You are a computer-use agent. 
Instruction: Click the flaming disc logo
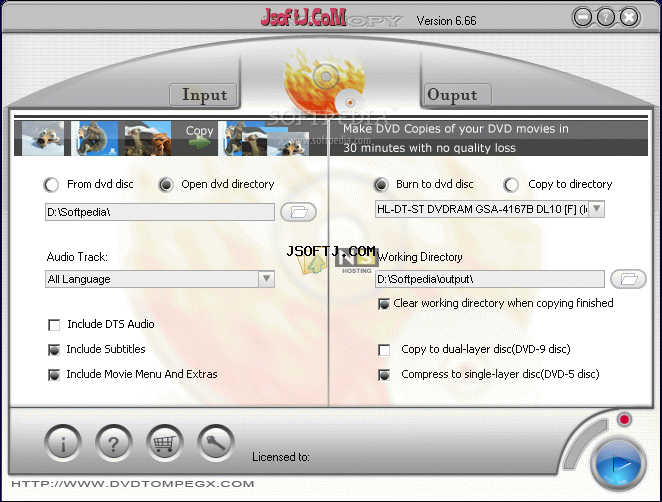pos(325,80)
